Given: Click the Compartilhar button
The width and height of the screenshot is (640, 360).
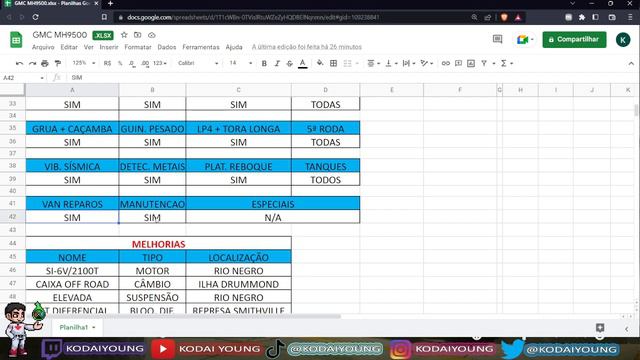Looking at the screenshot, I should coord(574,40).
